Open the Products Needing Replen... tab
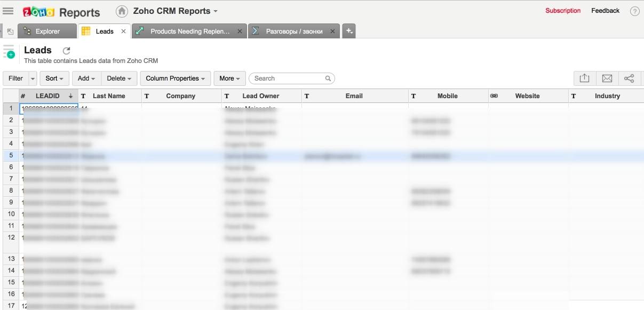The height and width of the screenshot is (310, 644). 189,31
